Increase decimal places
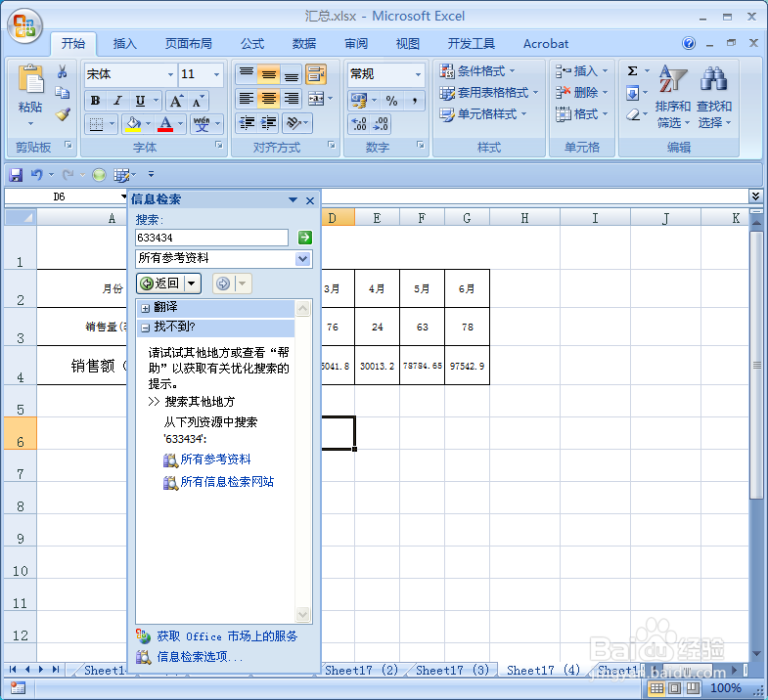 click(359, 124)
